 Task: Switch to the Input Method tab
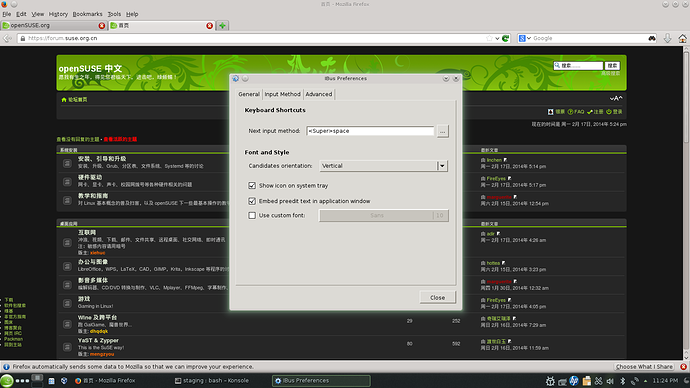[x=283, y=94]
